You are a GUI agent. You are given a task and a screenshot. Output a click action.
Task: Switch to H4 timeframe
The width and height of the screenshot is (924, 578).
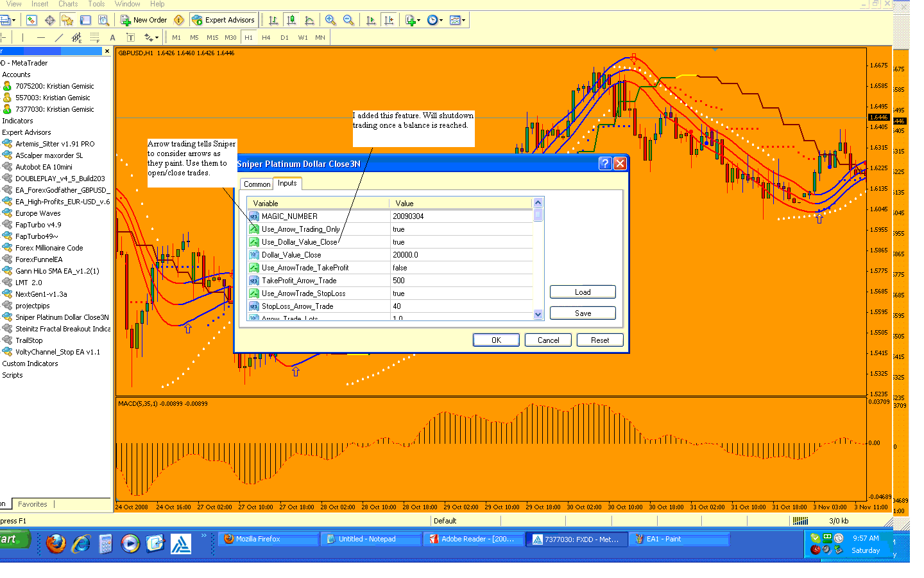(x=266, y=38)
